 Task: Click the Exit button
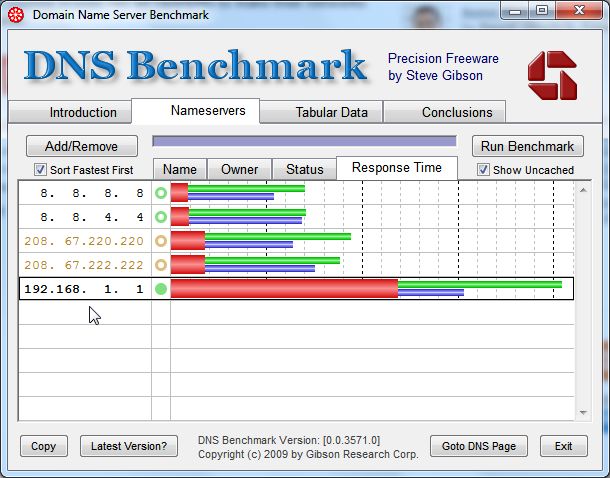[x=563, y=446]
